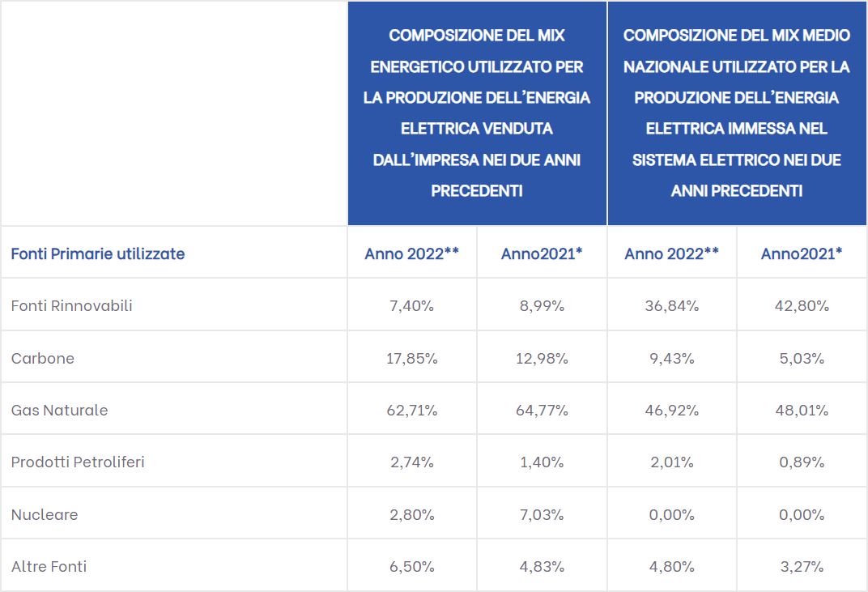Select the 'Nucleare' row label
The width and height of the screenshot is (868, 592).
tap(45, 514)
